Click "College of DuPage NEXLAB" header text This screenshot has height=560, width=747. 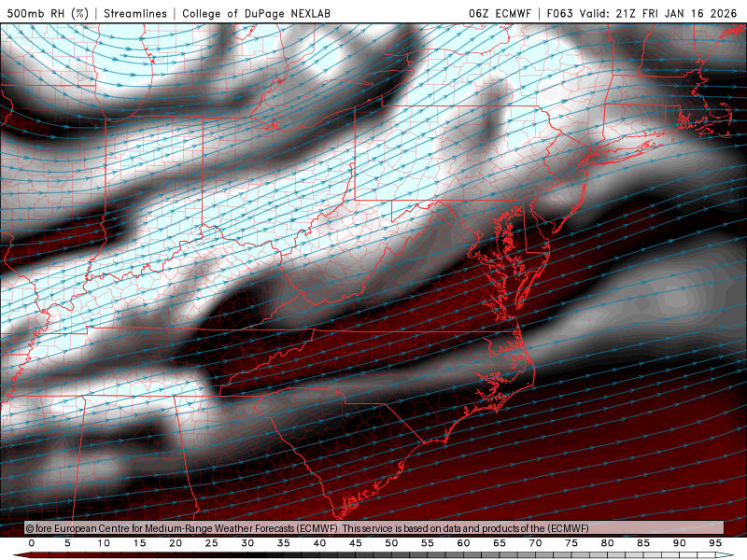pyautogui.click(x=256, y=13)
